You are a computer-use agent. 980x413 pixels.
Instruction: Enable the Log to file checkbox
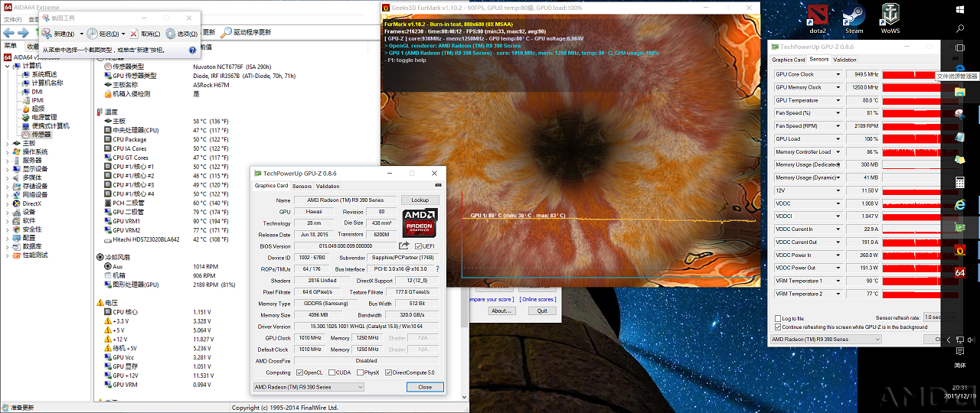click(777, 318)
